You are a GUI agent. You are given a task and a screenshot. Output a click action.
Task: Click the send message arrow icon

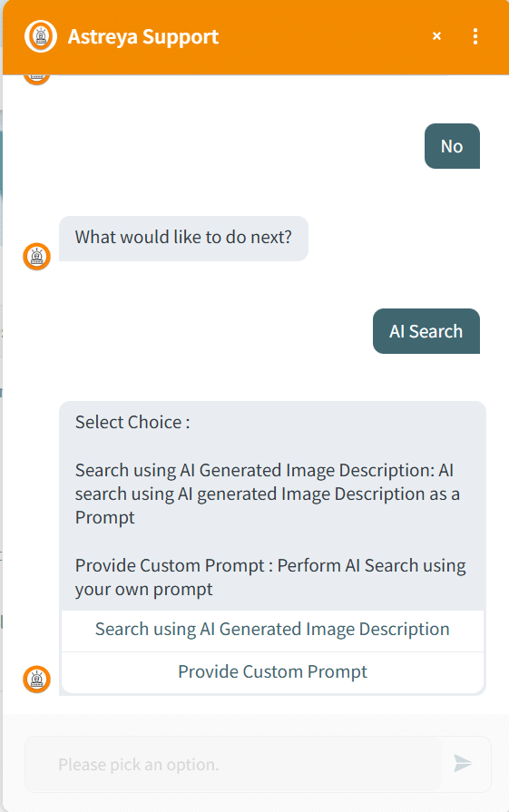463,763
